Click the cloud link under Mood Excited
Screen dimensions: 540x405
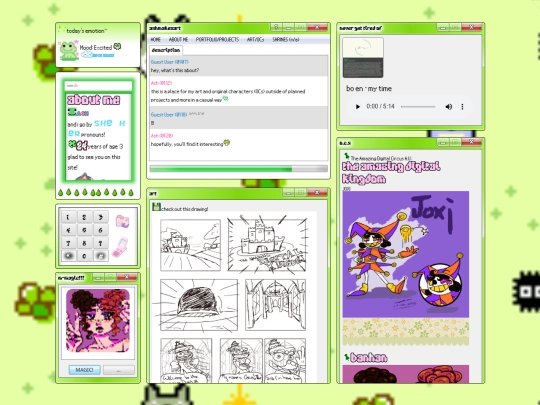pyautogui.click(x=97, y=55)
